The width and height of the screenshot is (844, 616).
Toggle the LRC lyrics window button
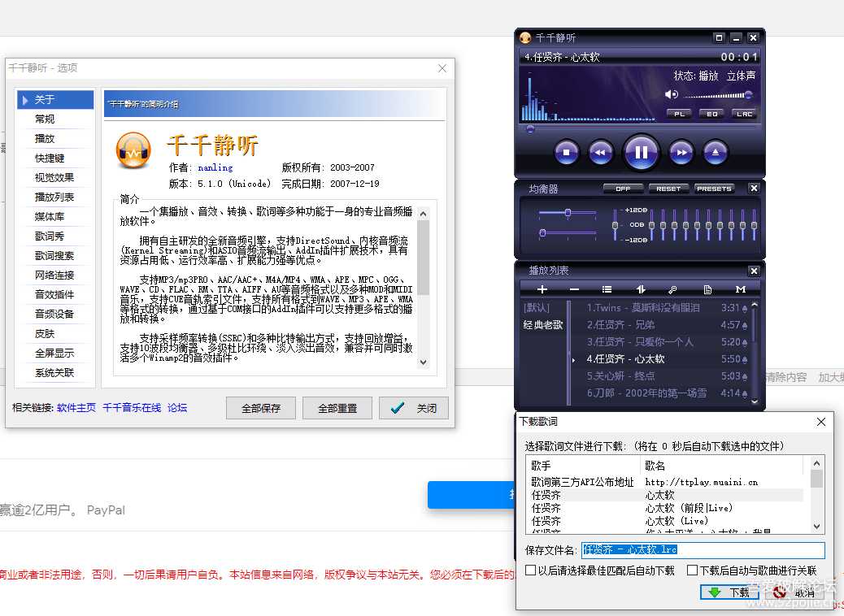(743, 115)
